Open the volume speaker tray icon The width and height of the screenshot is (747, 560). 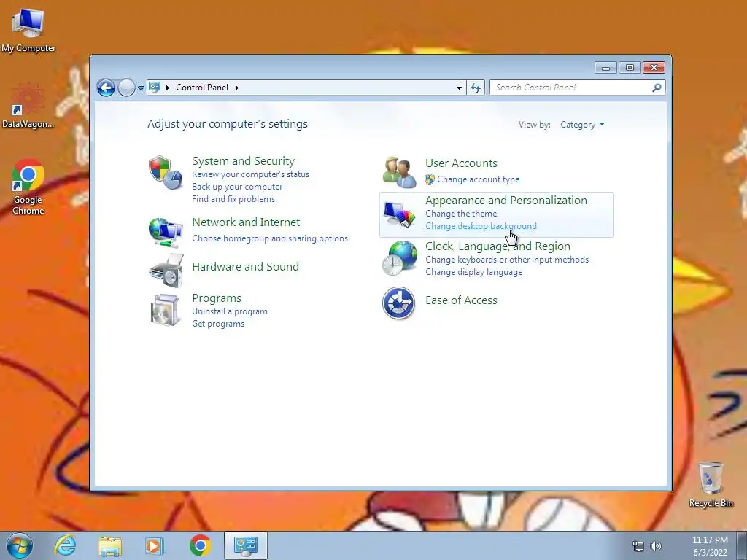(x=656, y=546)
